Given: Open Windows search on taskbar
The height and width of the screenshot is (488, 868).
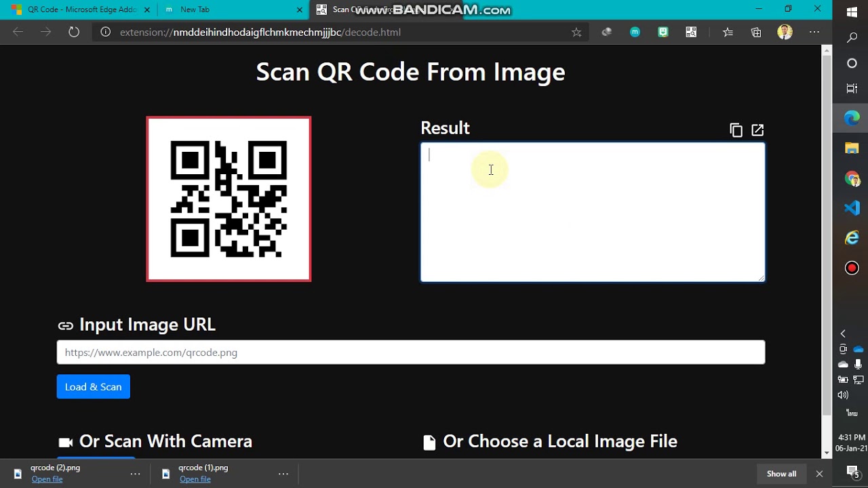Looking at the screenshot, I should coord(852,38).
